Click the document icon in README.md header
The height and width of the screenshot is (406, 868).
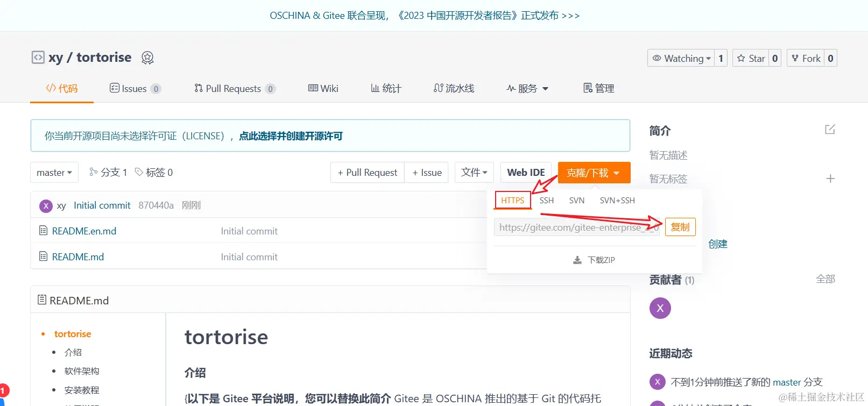point(42,300)
